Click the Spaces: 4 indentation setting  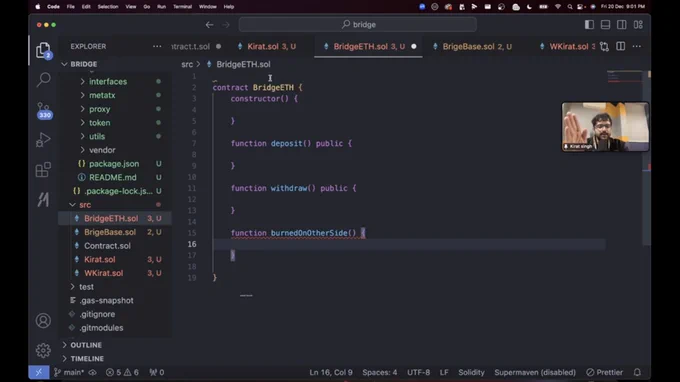coord(379,372)
